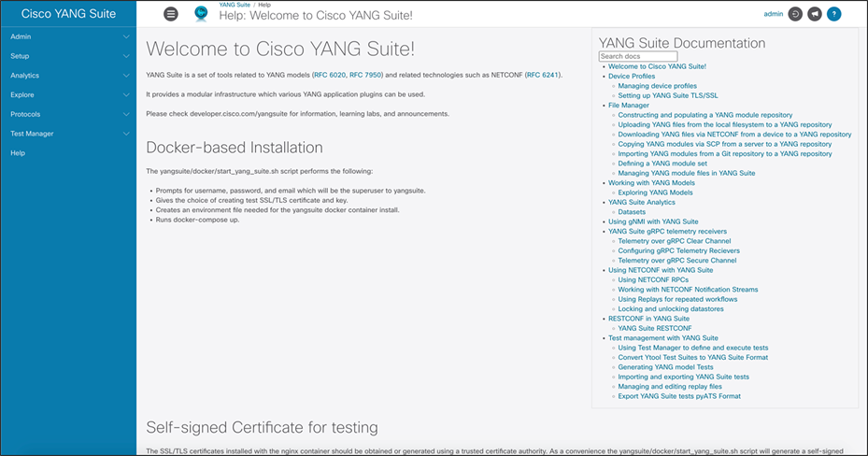Open Welcome to Cisco YANG Suite! doc link

click(657, 66)
